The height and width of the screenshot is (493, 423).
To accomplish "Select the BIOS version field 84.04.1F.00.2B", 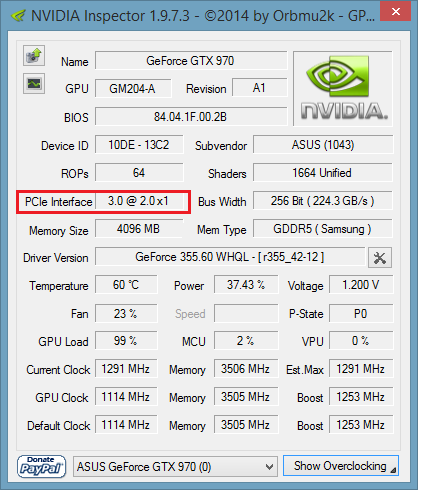I will (x=191, y=117).
